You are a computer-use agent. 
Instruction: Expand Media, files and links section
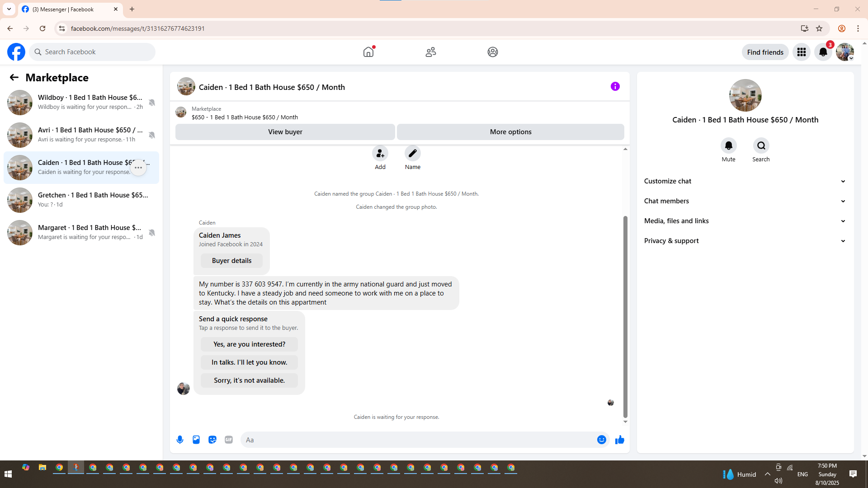click(x=745, y=221)
